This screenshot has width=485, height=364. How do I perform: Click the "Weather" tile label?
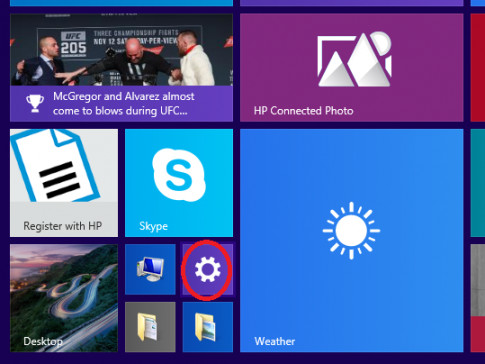275,341
